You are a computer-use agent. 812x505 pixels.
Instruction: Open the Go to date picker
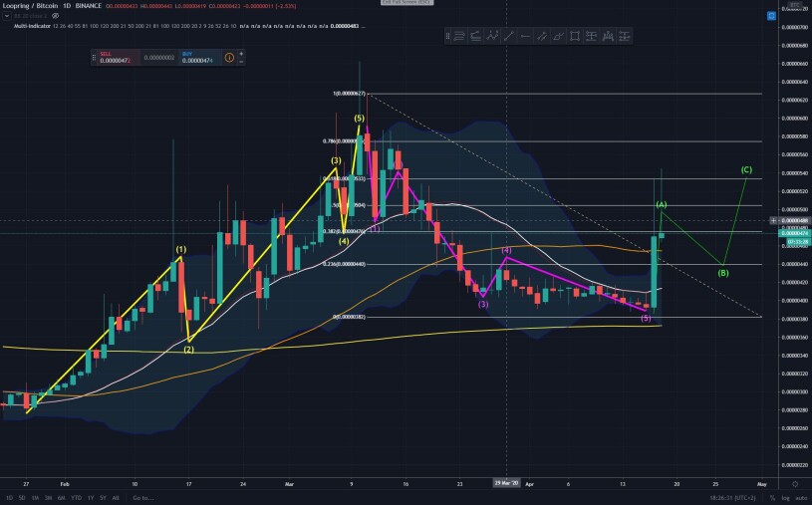click(x=143, y=498)
